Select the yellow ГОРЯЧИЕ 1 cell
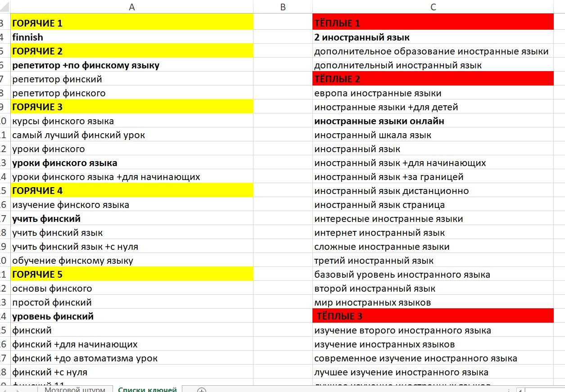Image resolution: width=565 pixels, height=392 pixels. coord(132,23)
